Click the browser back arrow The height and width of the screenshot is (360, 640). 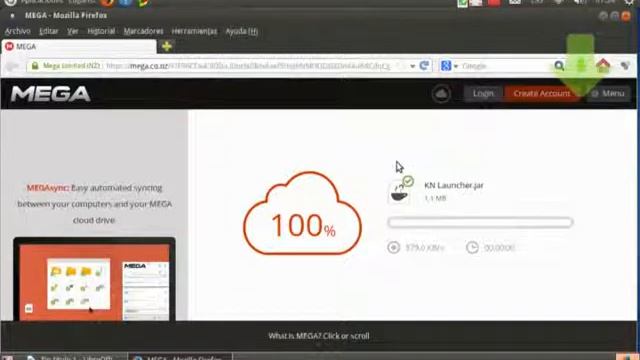tap(13, 66)
